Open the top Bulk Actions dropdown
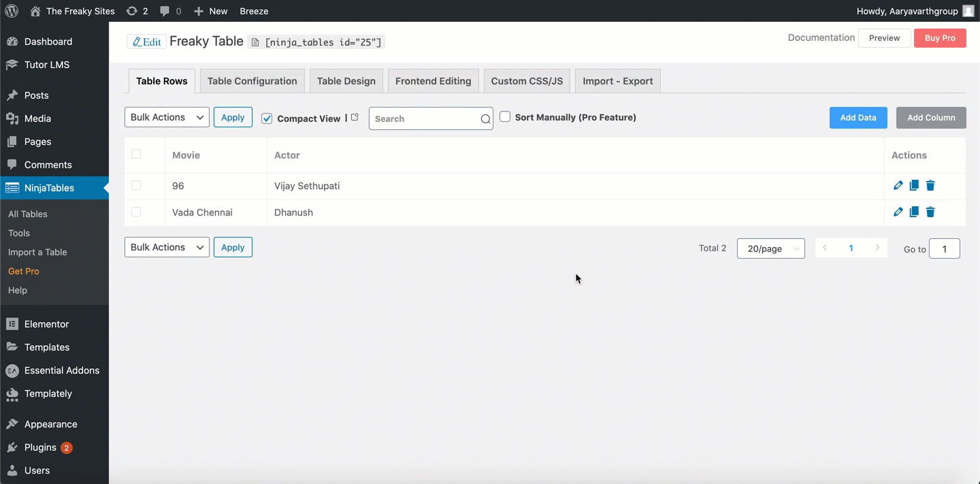 point(167,117)
